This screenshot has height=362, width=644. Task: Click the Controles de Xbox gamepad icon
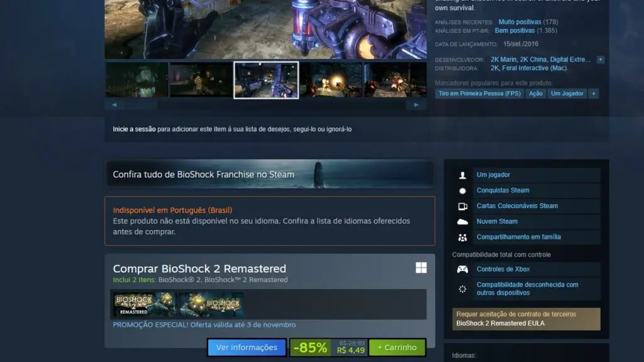pyautogui.click(x=463, y=270)
